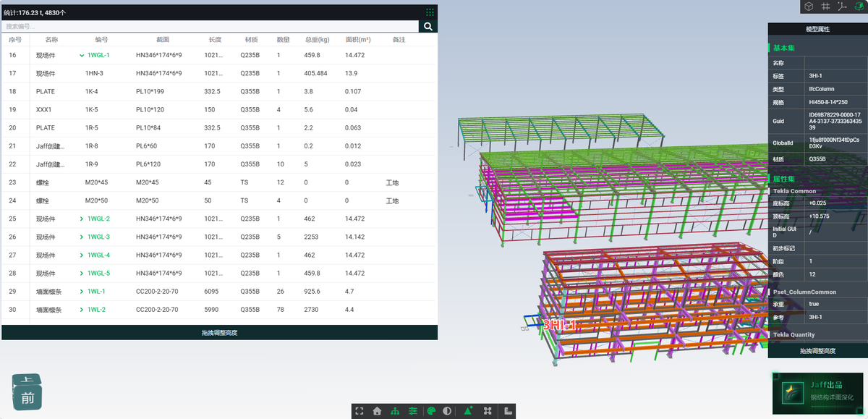Click the PL10*199 section cell
This screenshot has height=419, width=868.
[150, 91]
